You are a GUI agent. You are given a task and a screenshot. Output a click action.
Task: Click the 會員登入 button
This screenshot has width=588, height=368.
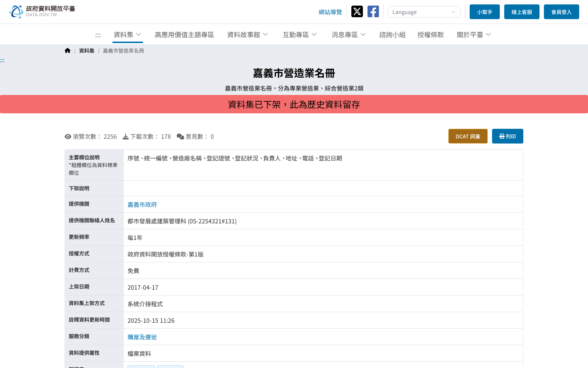[x=562, y=12]
